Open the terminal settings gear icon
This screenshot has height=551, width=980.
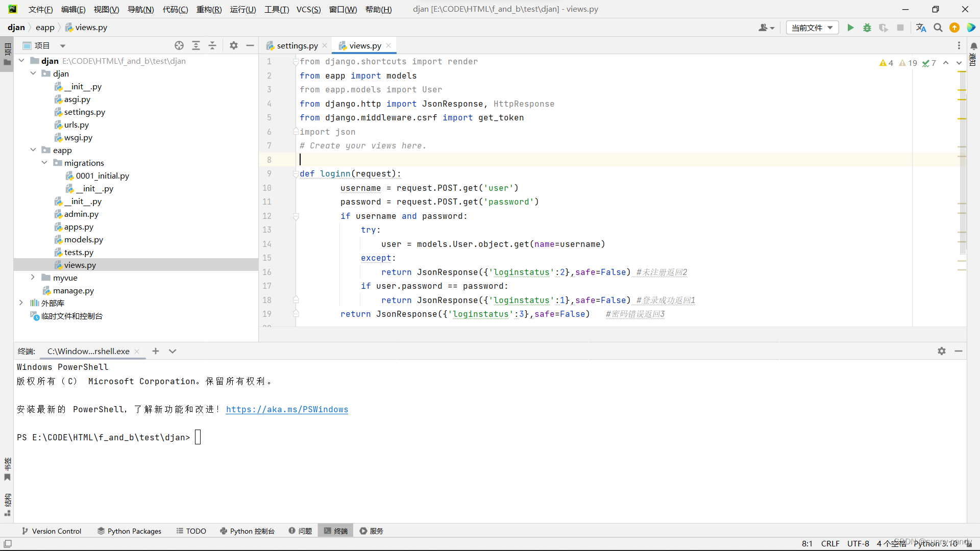pyautogui.click(x=942, y=351)
